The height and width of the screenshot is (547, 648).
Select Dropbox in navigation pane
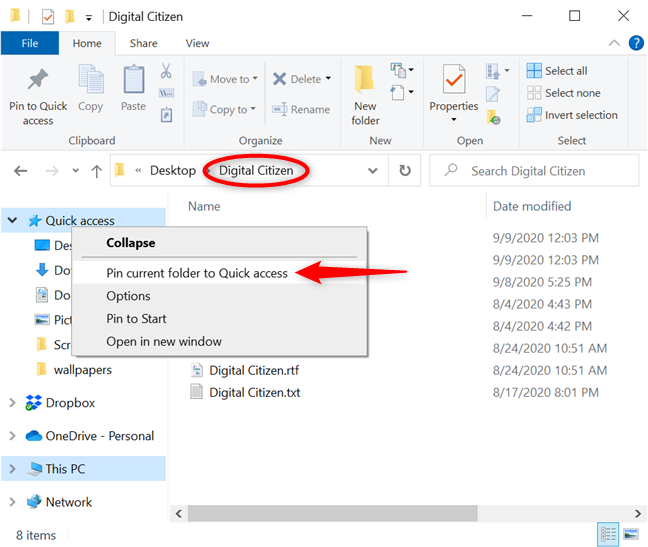point(70,402)
